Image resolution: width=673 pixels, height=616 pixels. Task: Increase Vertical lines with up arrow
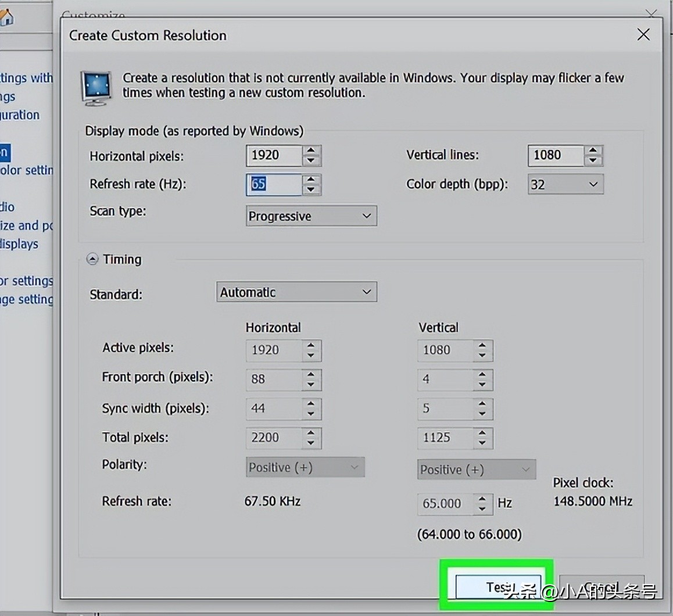click(x=593, y=150)
